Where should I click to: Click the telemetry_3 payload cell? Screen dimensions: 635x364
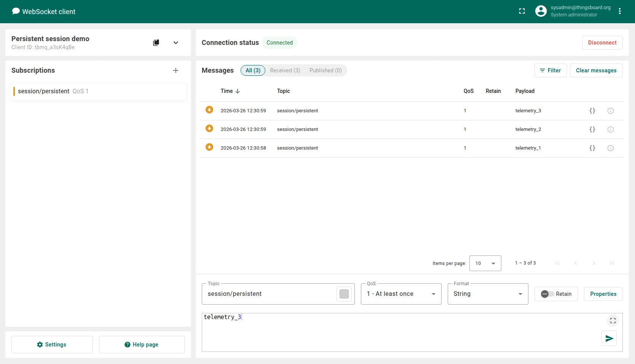pos(528,111)
